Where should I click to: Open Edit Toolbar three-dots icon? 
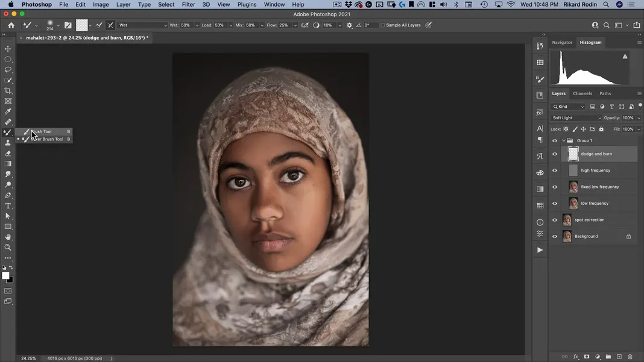8,258
